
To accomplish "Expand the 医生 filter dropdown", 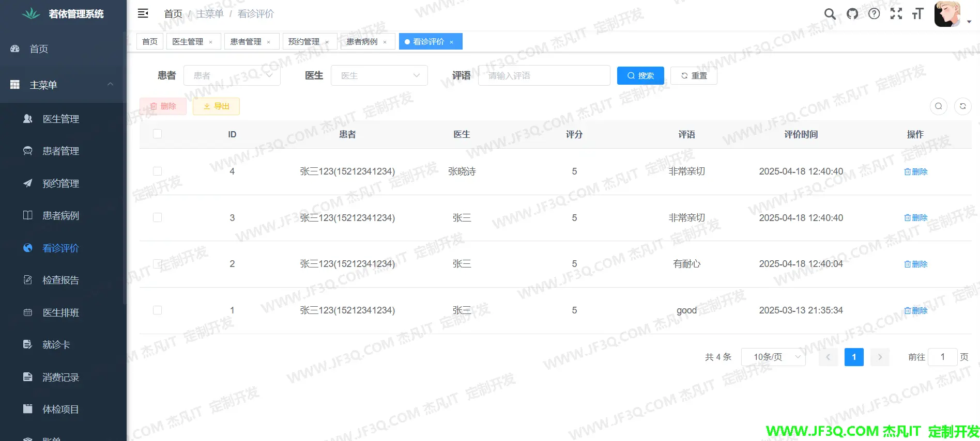I will pos(379,75).
